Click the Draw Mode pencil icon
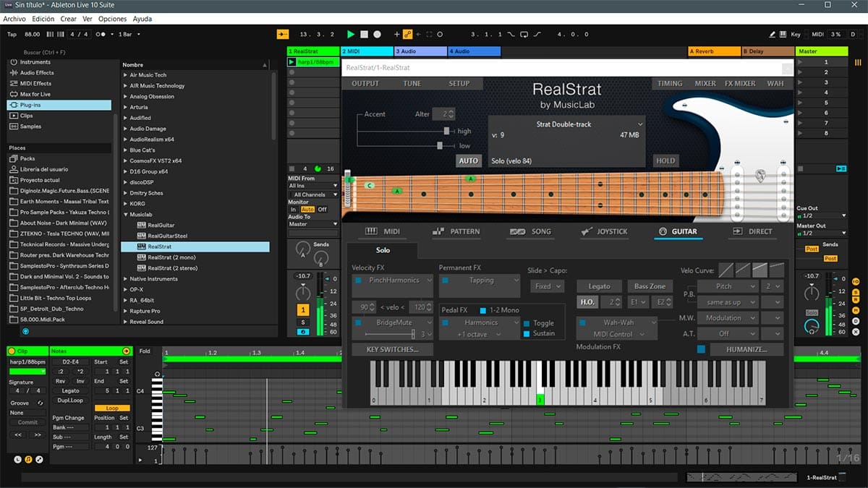The height and width of the screenshot is (488, 868). 773,34
